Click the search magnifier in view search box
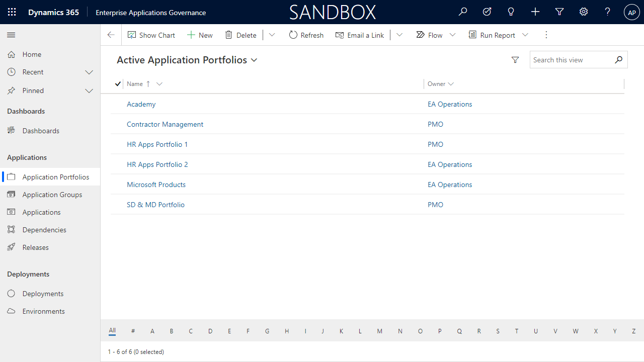Viewport: 644px width, 362px height. point(619,60)
